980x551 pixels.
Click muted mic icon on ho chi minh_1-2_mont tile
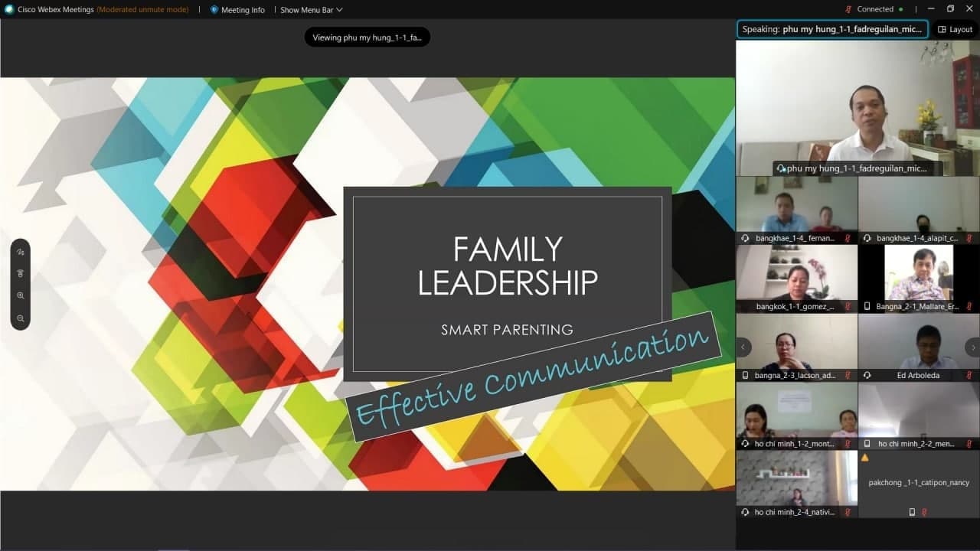tap(848, 443)
